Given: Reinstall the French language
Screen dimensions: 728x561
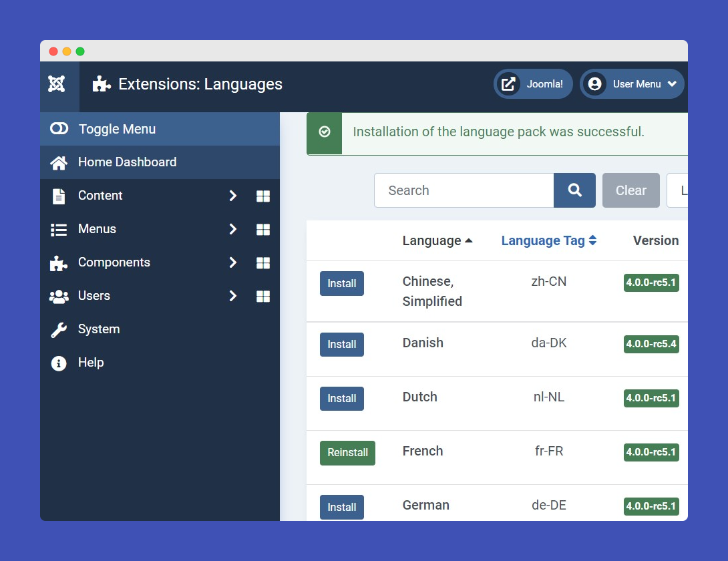Looking at the screenshot, I should 347,453.
